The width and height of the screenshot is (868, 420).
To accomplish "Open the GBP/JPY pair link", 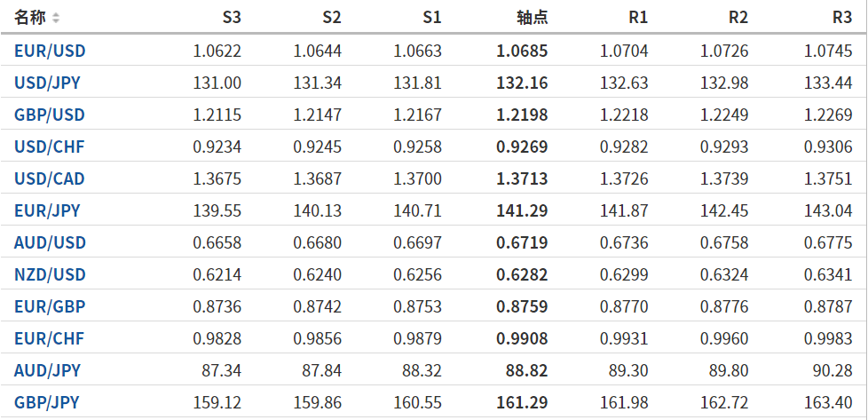I will point(47,402).
